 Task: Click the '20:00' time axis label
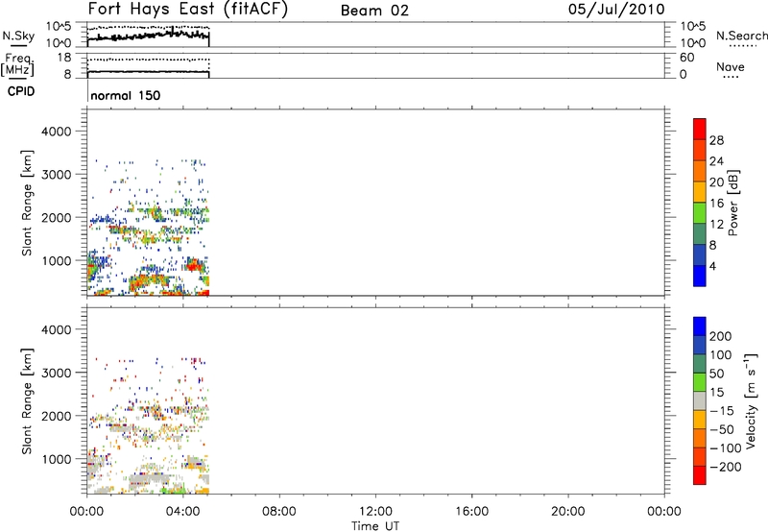[568, 512]
